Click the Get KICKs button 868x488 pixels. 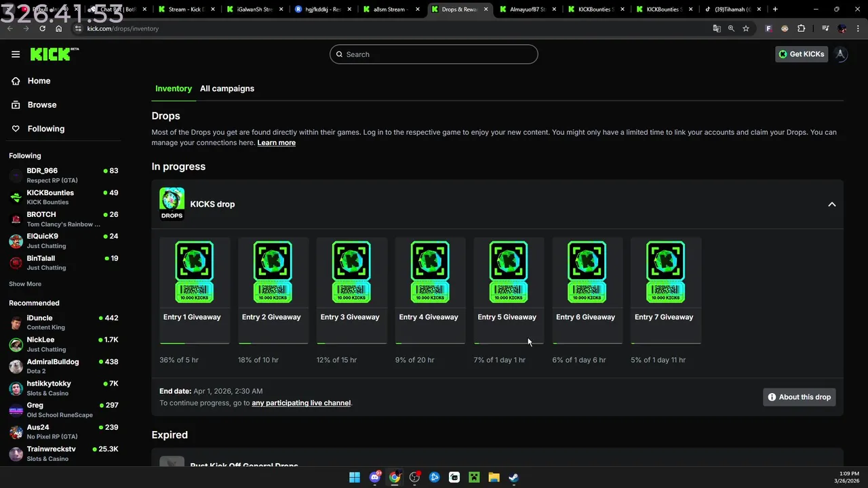[x=802, y=54]
